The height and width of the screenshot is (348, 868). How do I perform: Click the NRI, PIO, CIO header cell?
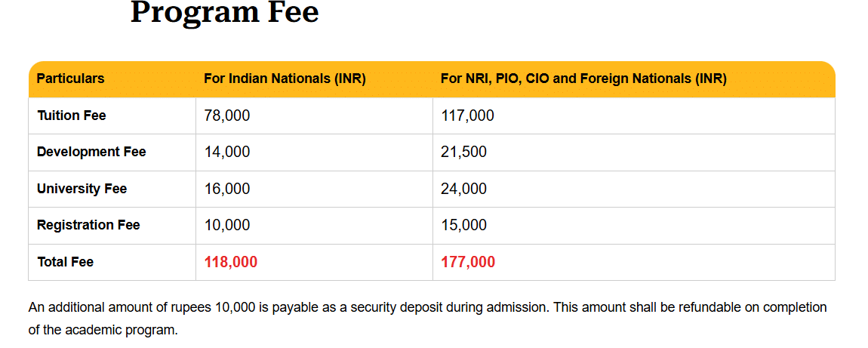[583, 79]
